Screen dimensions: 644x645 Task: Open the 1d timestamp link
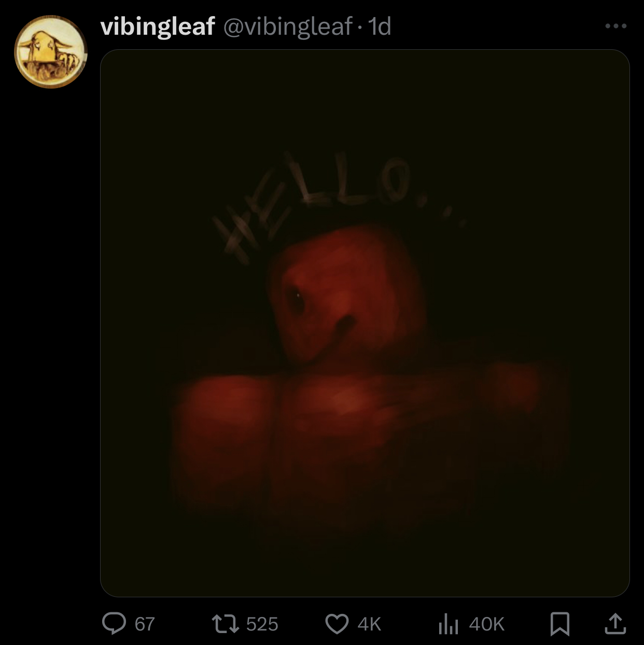pos(379,26)
